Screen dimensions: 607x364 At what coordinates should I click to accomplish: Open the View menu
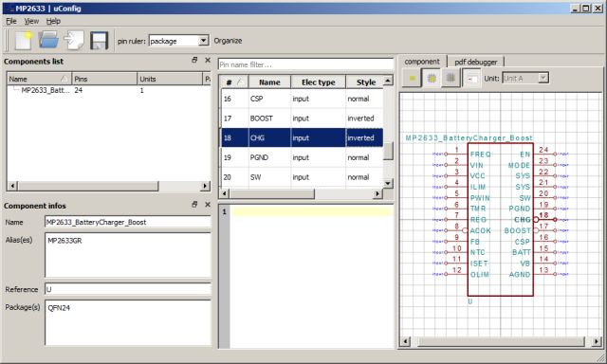31,21
